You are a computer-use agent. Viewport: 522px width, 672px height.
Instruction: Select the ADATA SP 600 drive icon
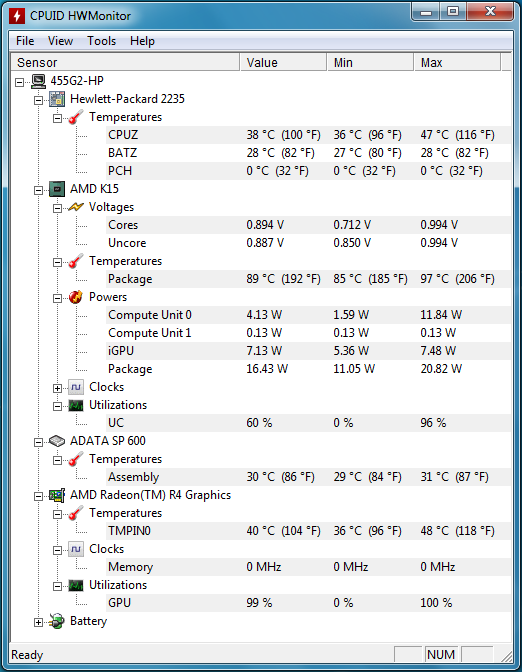point(57,441)
